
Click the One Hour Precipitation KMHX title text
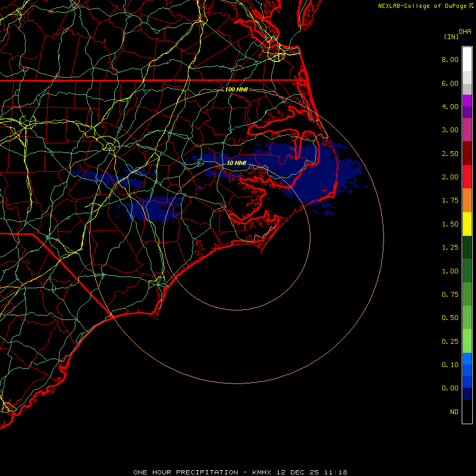(x=240, y=472)
